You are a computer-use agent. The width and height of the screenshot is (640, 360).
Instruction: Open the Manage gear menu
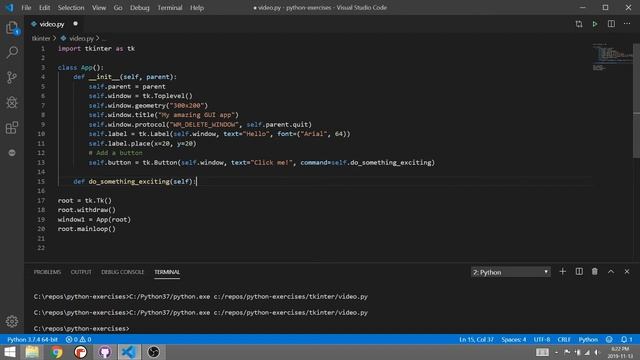(12, 321)
